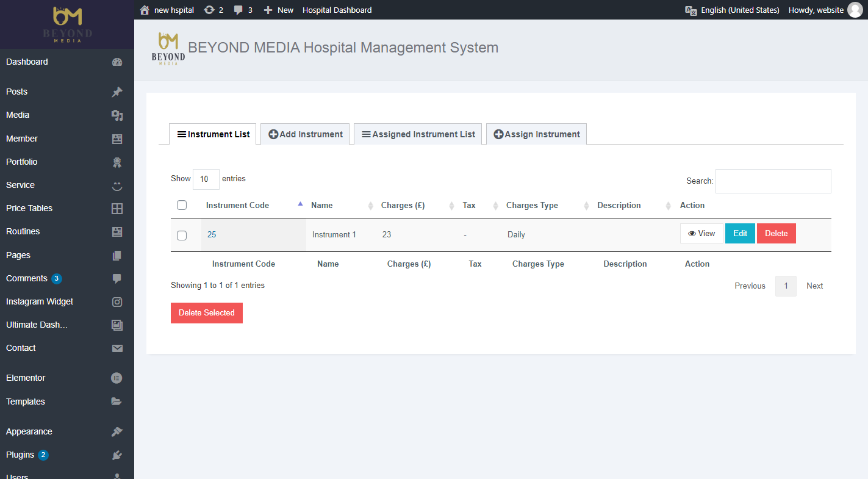Click the Posts pushpin icon in sidebar
Viewport: 868px width, 479px height.
pyautogui.click(x=117, y=92)
